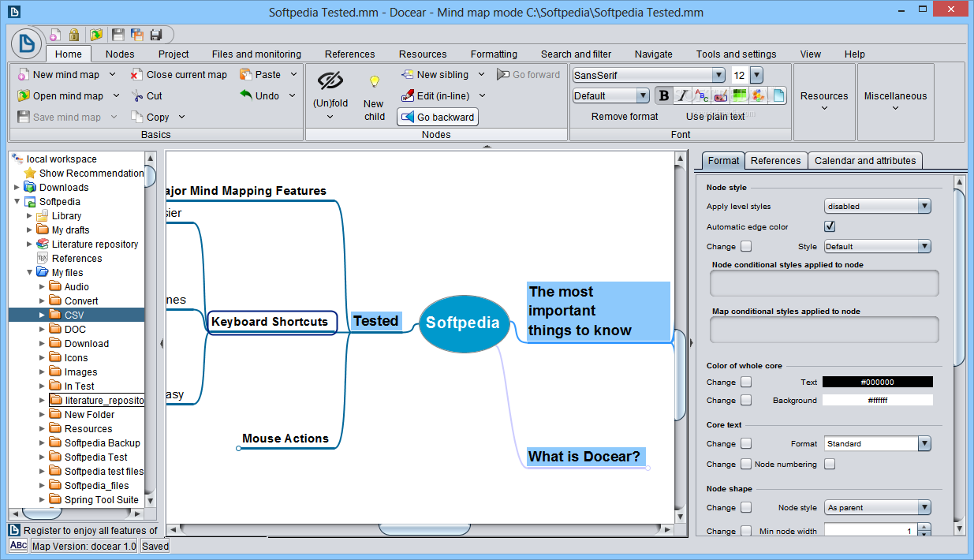Image resolution: width=974 pixels, height=560 pixels.
Task: Tick the Change checkbox beside Text color
Action: (x=746, y=382)
